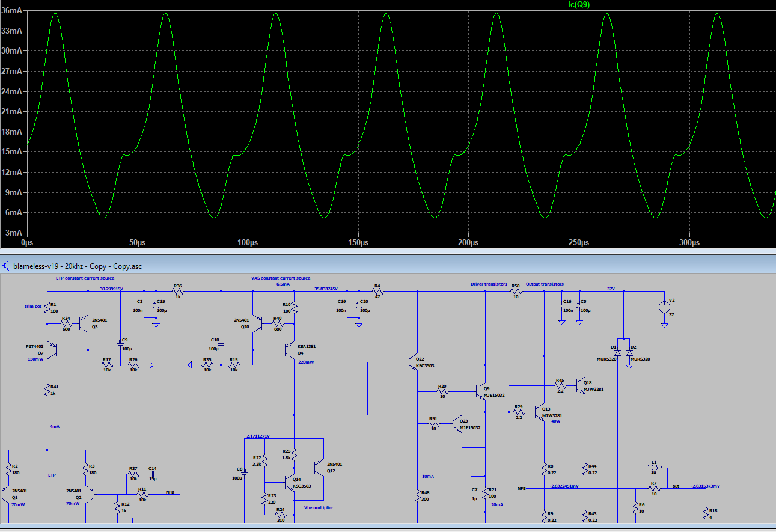Viewport: 776px width, 532px height.
Task: Select transistor Q9 MJE15032 symbol
Action: (480, 391)
